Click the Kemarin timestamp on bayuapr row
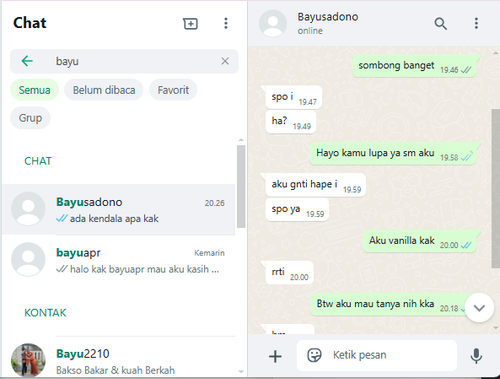The height and width of the screenshot is (379, 500). click(209, 253)
